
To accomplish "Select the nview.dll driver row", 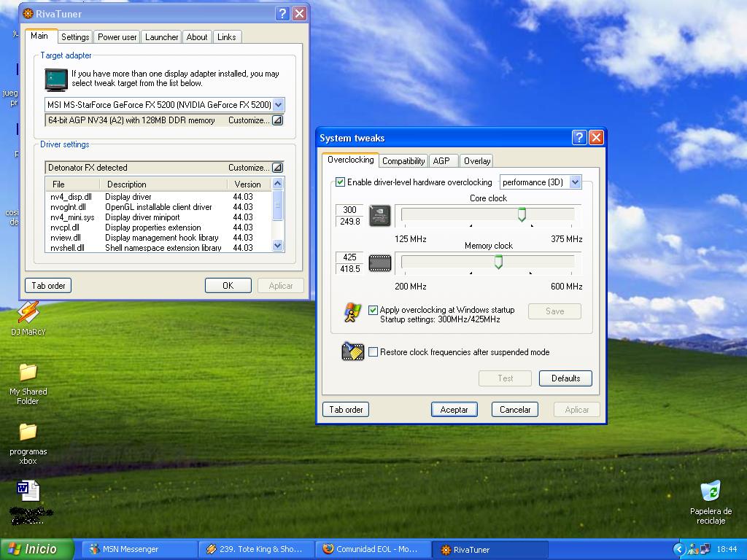I will [x=158, y=238].
